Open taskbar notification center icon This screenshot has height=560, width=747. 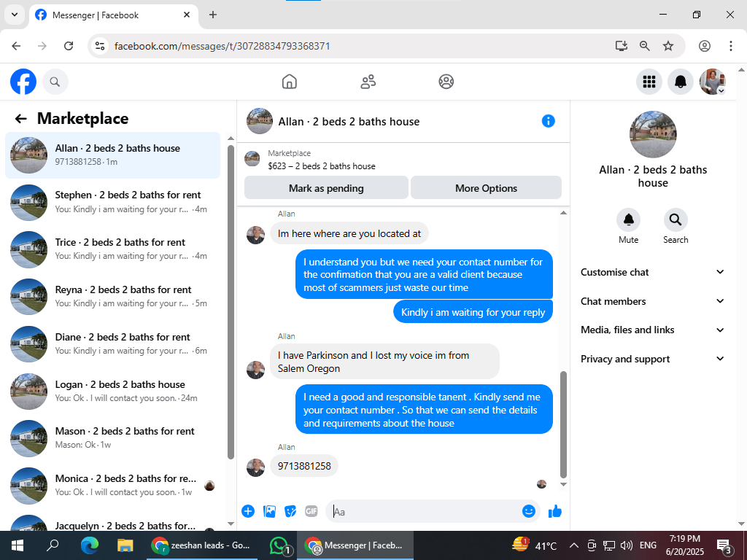click(723, 546)
